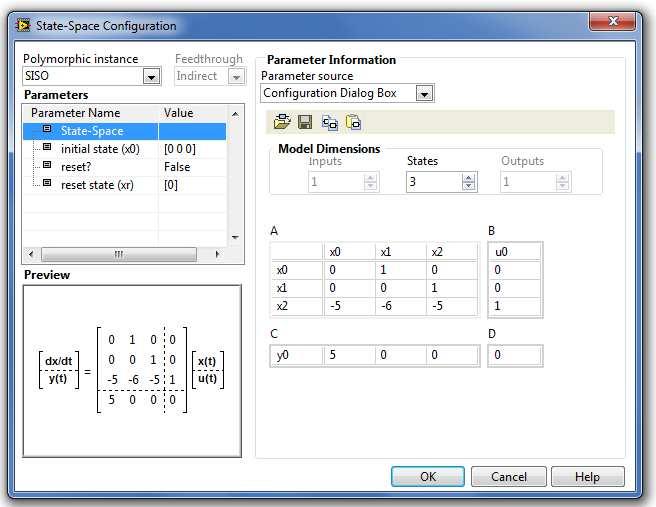Click the horizontal scroll left arrow
Image resolution: width=656 pixels, height=507 pixels.
31,254
